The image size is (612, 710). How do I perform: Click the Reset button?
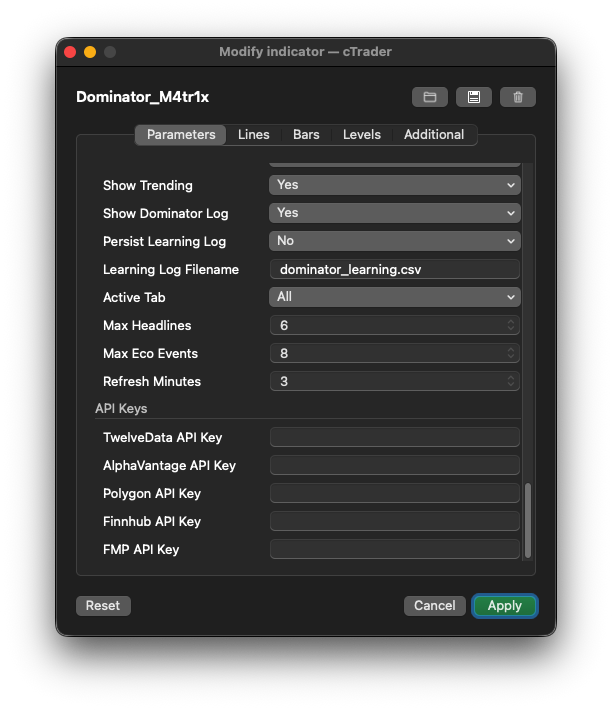click(x=103, y=605)
